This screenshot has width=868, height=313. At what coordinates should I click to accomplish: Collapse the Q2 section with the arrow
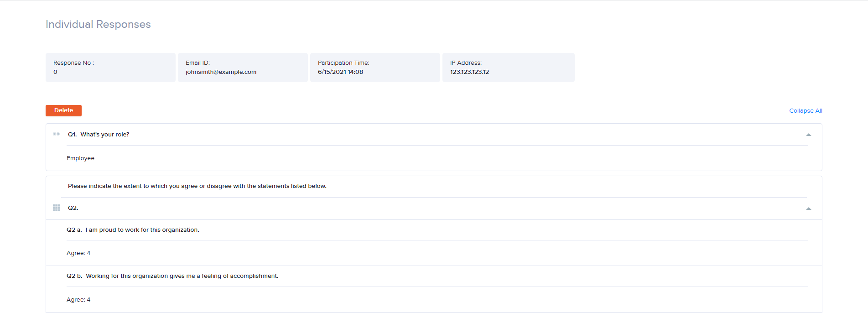click(808, 209)
